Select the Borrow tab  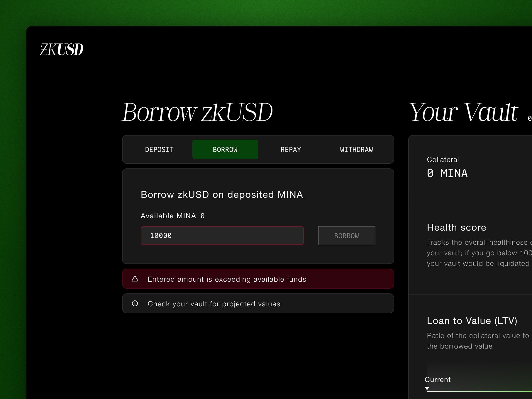click(225, 149)
